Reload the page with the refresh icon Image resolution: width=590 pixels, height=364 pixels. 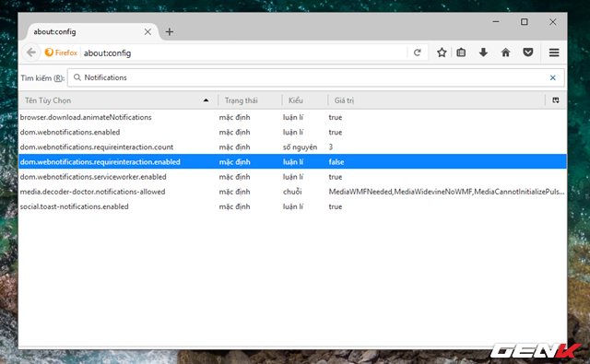418,53
